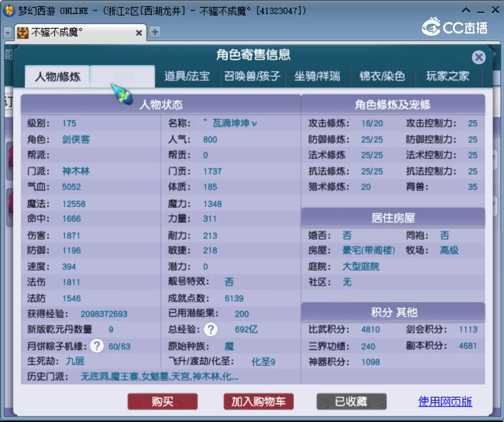Image resolution: width=504 pixels, height=422 pixels.
Task: Click the 历史门派 list text
Action: pyautogui.click(x=159, y=377)
